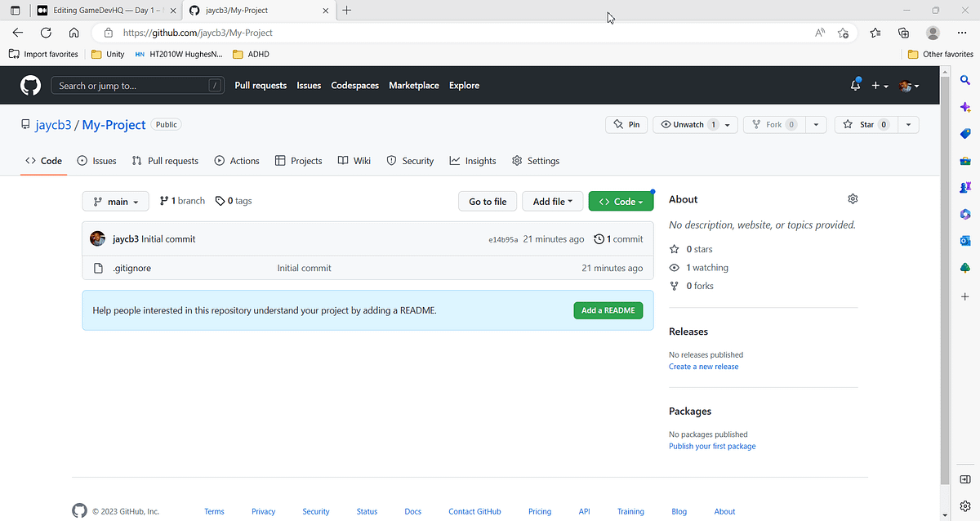Open the Edge Favorites list icon
Viewport: 980px width, 521px height.
[875, 33]
